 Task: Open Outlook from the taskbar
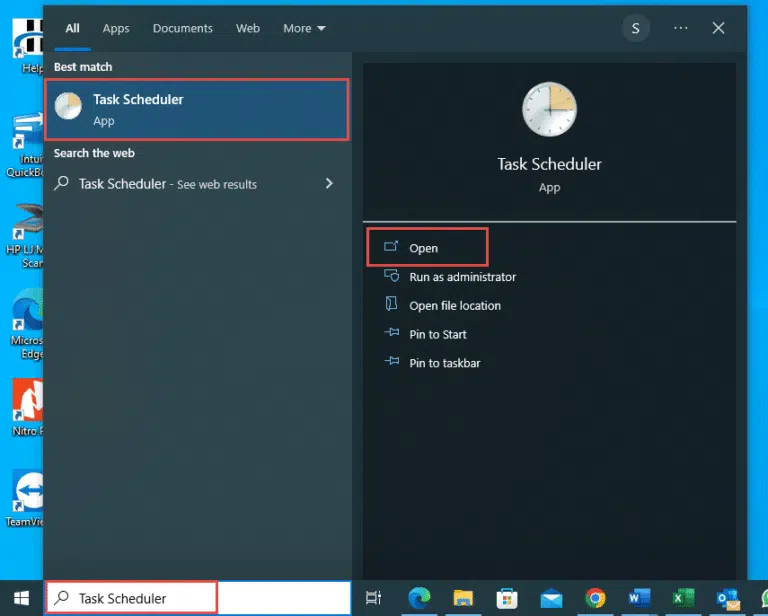coord(728,598)
